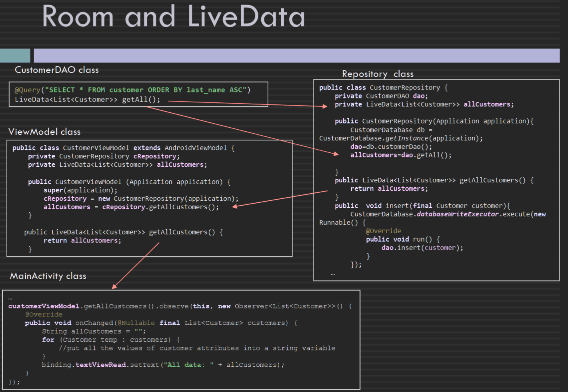The width and height of the screenshot is (568, 392).
Task: Select the "dao.insert(customer);" line
Action: 422,248
